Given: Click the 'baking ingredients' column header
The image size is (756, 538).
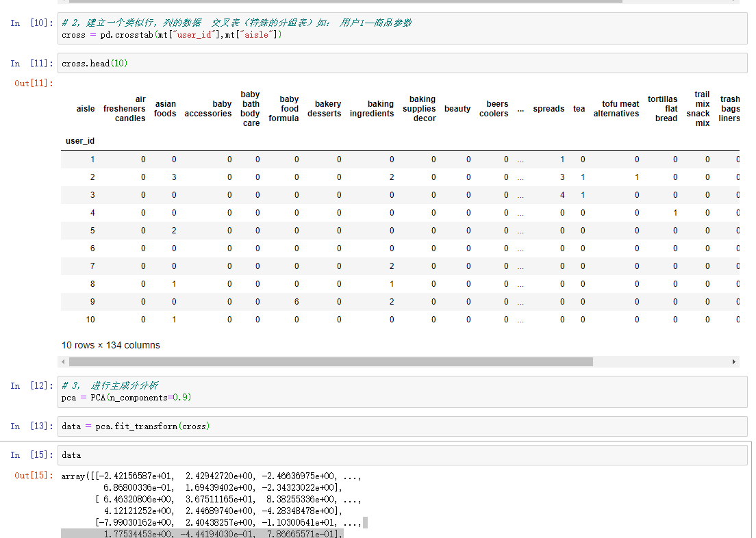Looking at the screenshot, I should point(372,108).
